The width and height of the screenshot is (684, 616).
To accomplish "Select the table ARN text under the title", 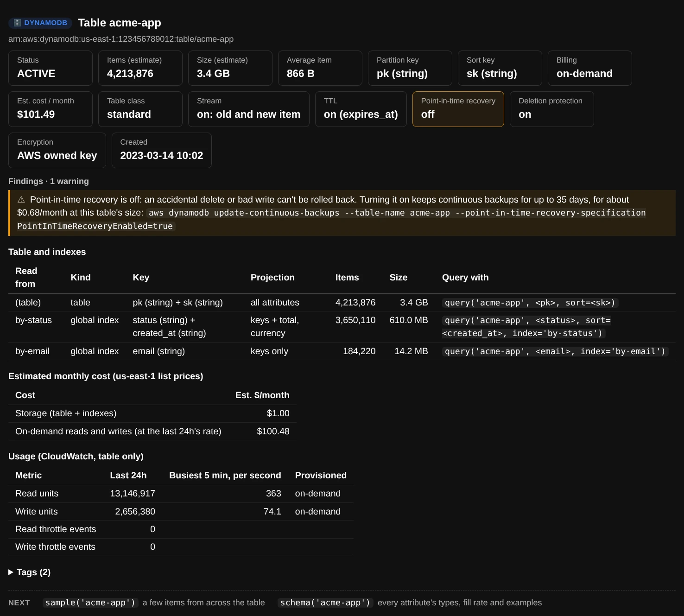I will 121,39.
